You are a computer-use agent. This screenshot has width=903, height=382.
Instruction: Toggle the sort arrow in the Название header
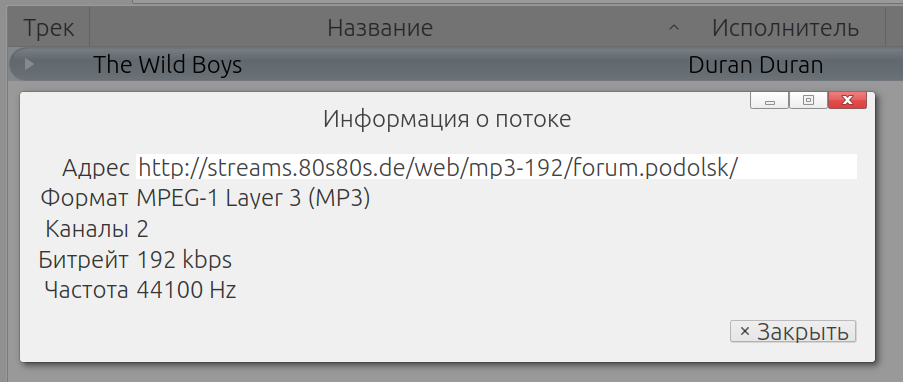tap(674, 28)
